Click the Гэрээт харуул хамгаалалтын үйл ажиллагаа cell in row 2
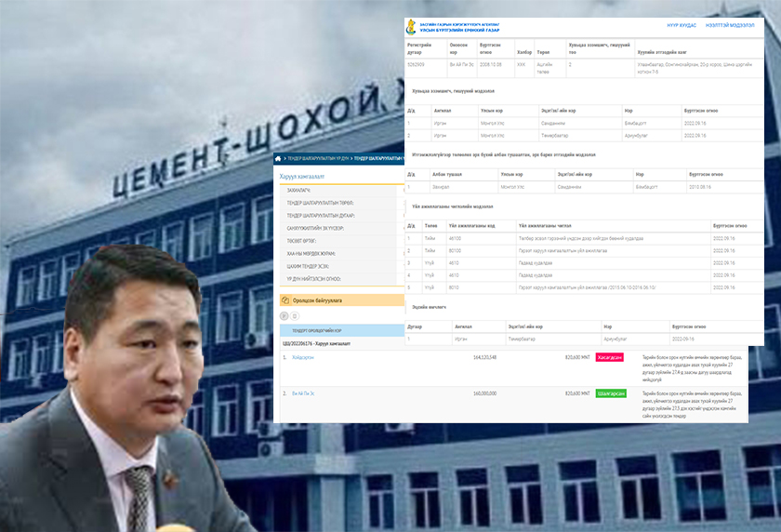This screenshot has width=781, height=532. [563, 251]
